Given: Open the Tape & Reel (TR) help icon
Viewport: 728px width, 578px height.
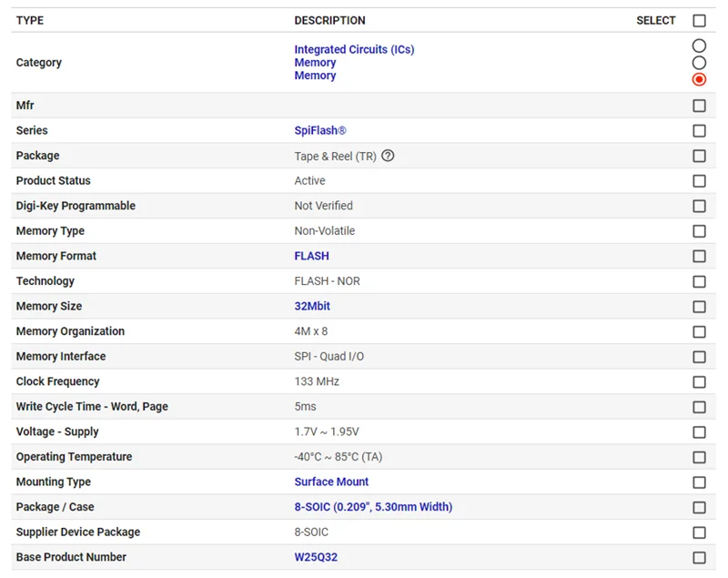Looking at the screenshot, I should pyautogui.click(x=388, y=156).
